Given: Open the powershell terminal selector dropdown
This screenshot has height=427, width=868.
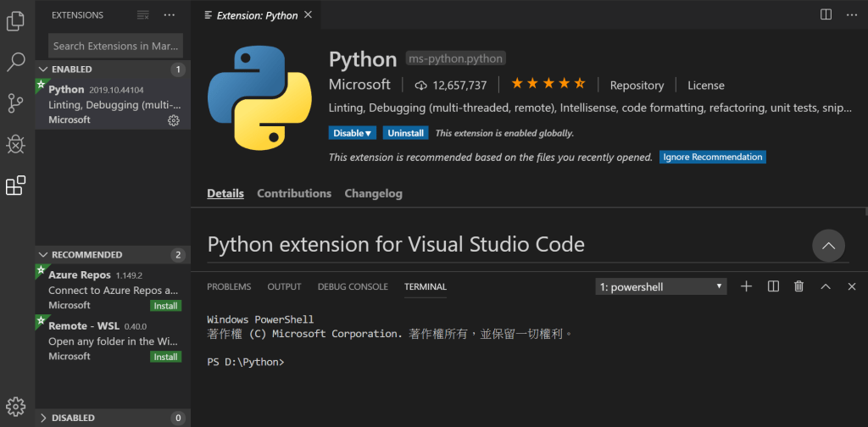Looking at the screenshot, I should click(x=661, y=286).
